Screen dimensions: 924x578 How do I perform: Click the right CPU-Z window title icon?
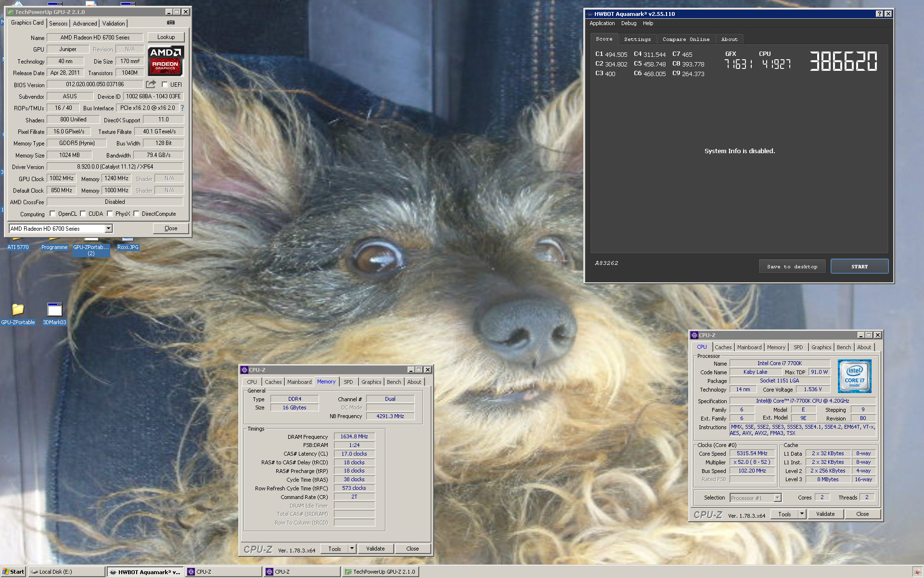(x=694, y=335)
